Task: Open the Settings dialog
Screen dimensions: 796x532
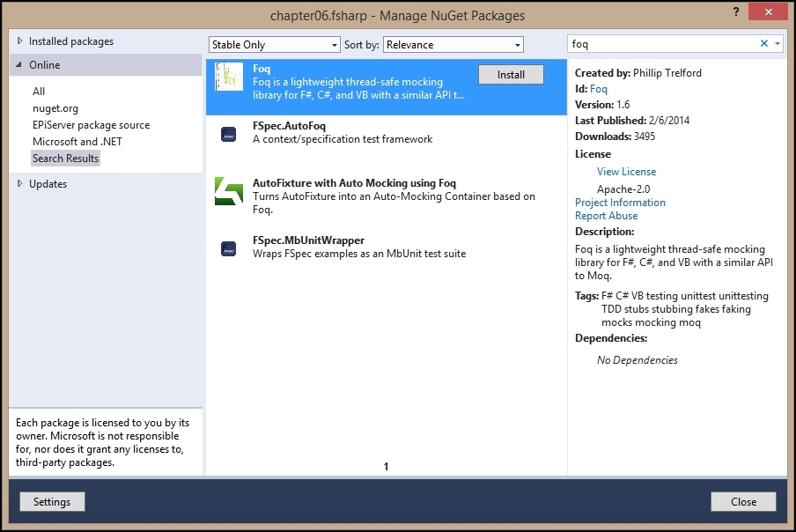Action: (52, 501)
